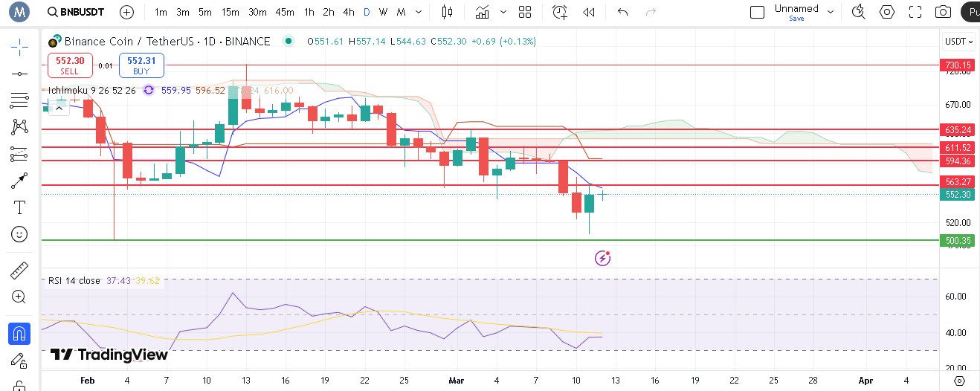Open the layout setup square icon
The height and width of the screenshot is (391, 980).
tap(757, 12)
